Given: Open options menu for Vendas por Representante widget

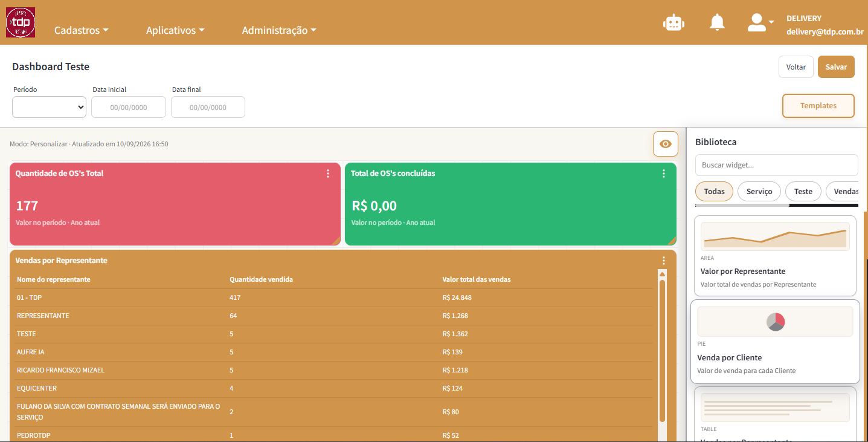Looking at the screenshot, I should click(x=664, y=261).
